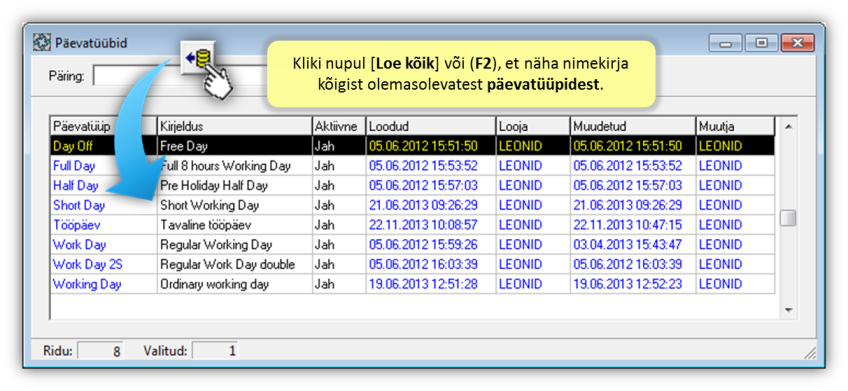
Task: Select the Day Off row
Action: pyautogui.click(x=413, y=146)
